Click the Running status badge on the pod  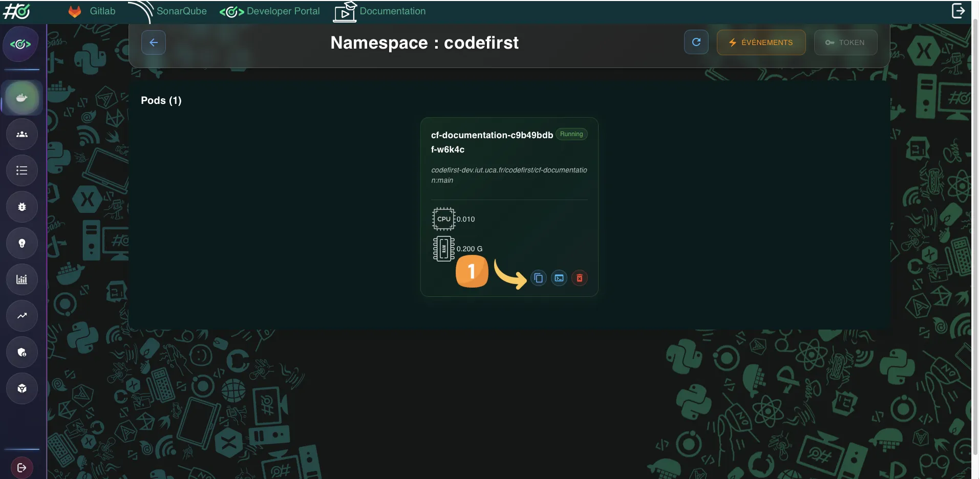pos(571,134)
